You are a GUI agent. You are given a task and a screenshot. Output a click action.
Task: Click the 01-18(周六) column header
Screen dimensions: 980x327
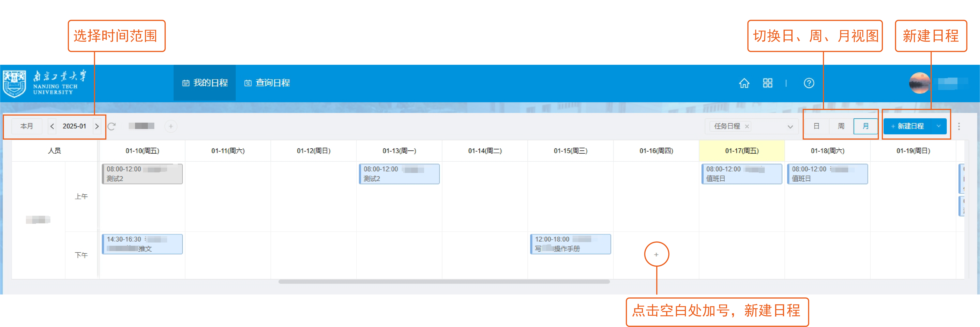coord(828,151)
